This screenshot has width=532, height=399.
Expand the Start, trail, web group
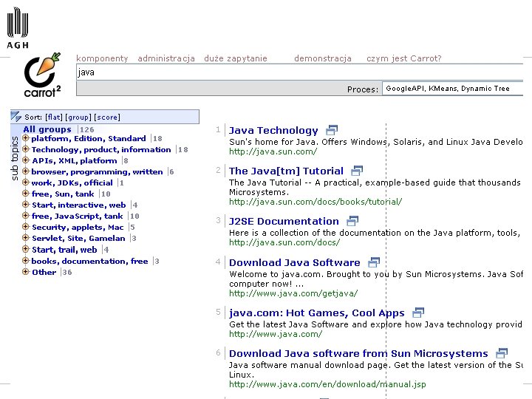click(26, 249)
